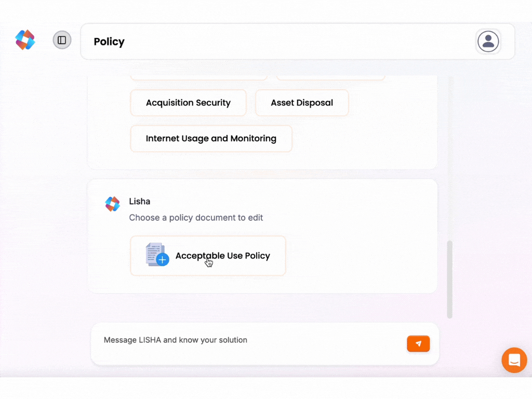Click the cut-off policy chip above Asset Disposal

point(330,77)
